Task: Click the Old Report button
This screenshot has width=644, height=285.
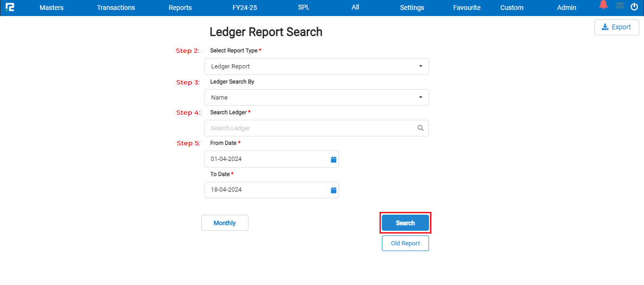Action: 405,243
